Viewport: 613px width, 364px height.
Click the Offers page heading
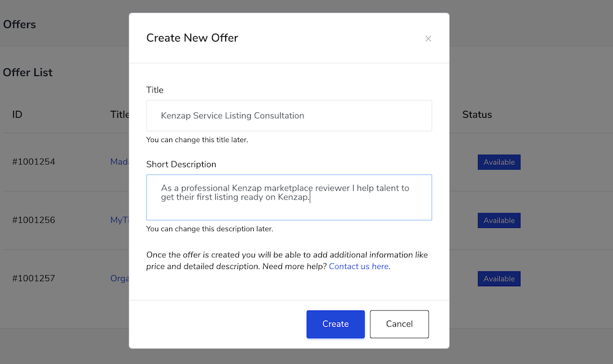(x=20, y=25)
